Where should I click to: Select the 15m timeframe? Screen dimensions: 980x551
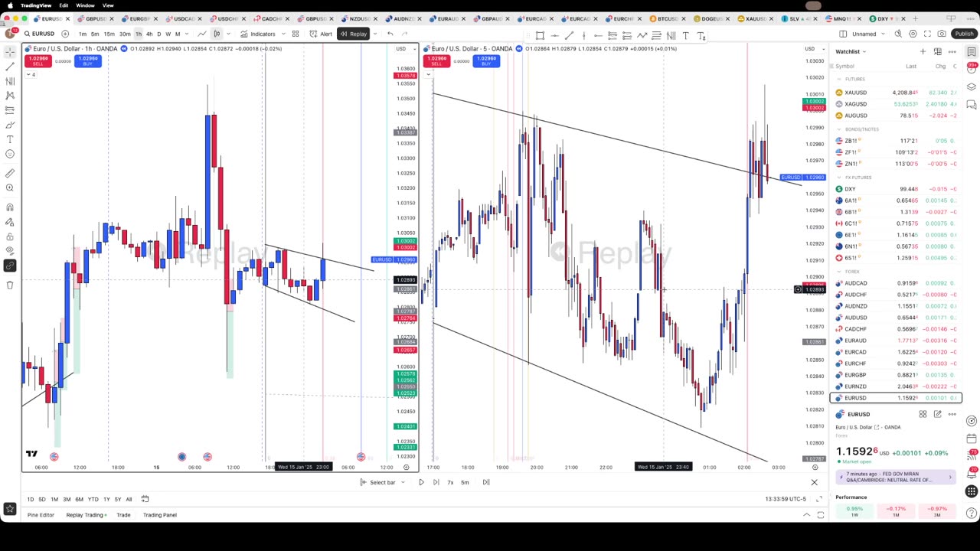click(109, 34)
